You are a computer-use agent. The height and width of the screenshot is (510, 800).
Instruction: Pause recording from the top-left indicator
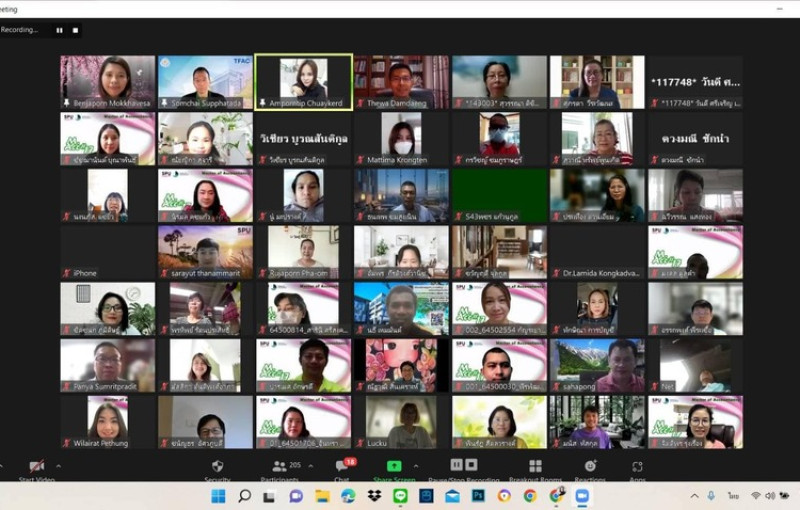tap(59, 30)
